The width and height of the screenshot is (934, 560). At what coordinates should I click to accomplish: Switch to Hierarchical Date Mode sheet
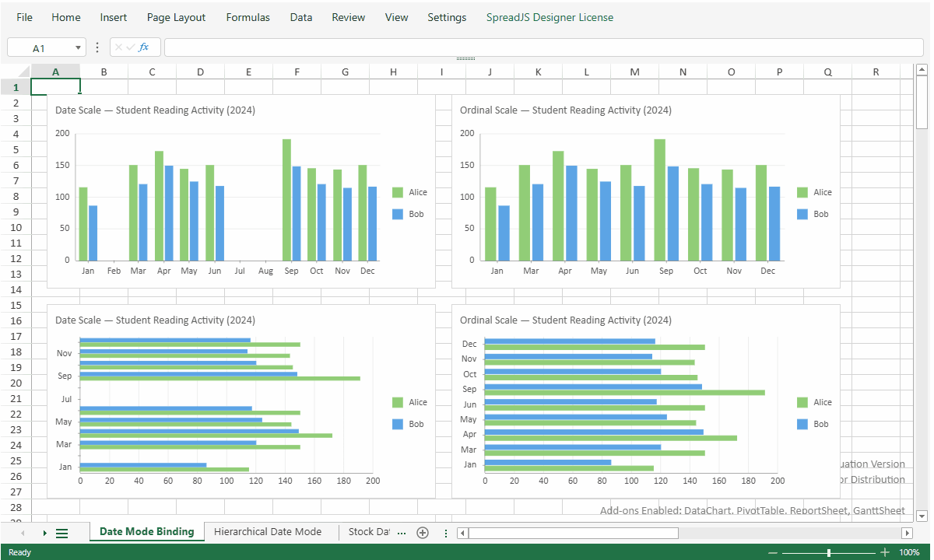tap(268, 532)
